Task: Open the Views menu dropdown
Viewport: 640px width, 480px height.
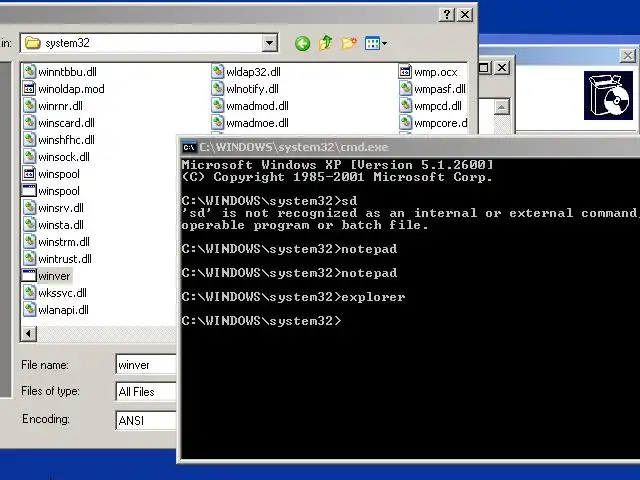Action: [376, 43]
